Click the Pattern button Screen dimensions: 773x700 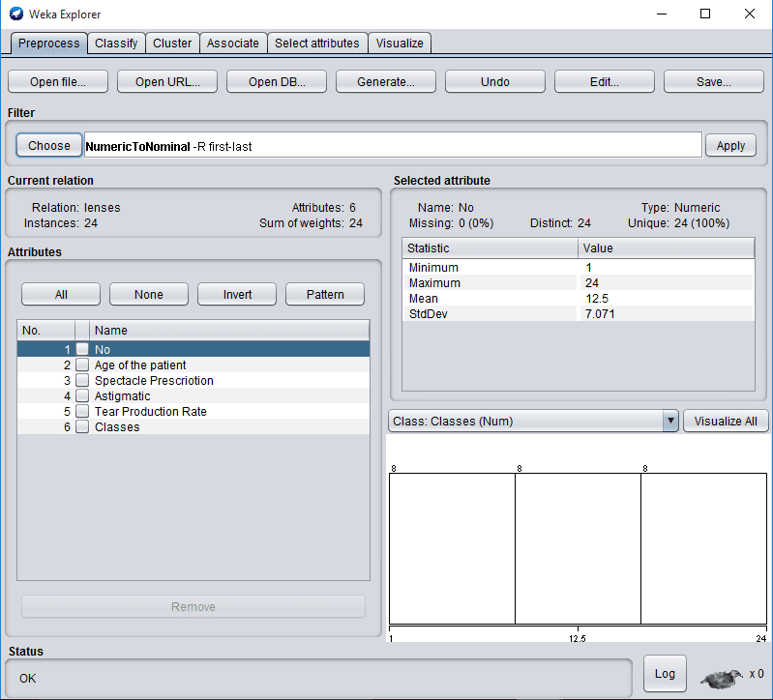(325, 295)
